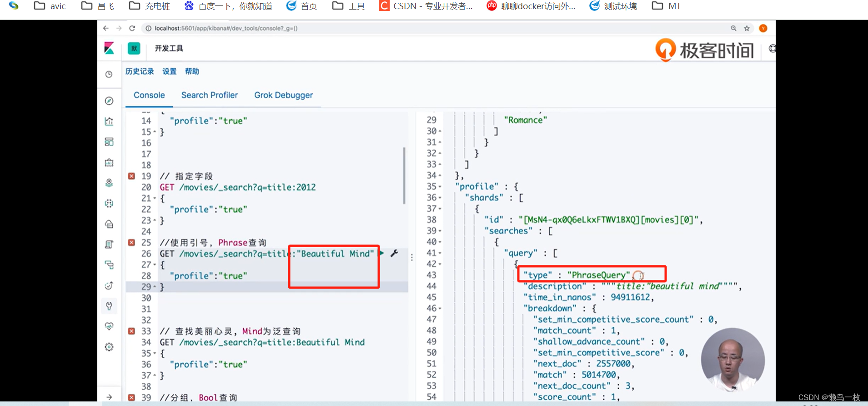Screen dimensions: 868x406
Task: Reload the page in inner browser
Action: pyautogui.click(x=132, y=28)
